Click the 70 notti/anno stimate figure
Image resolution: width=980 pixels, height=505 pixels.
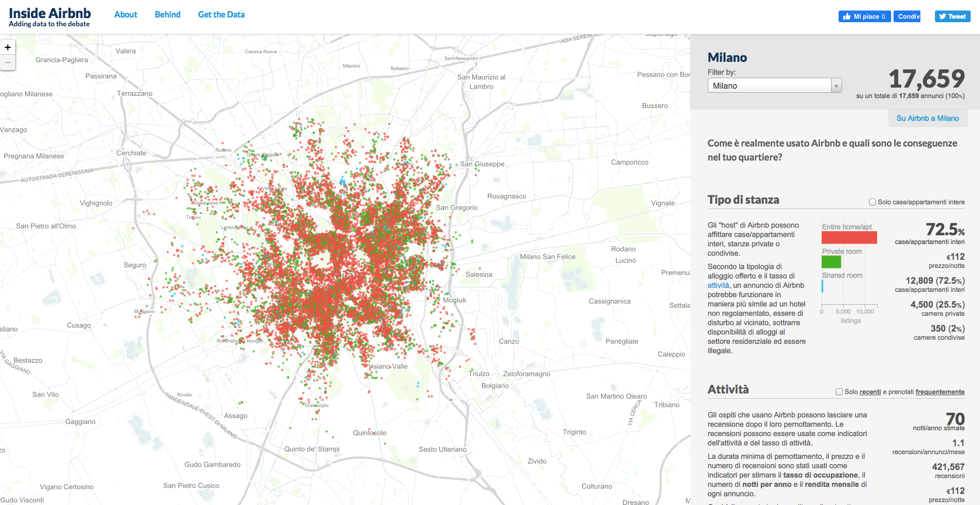tap(955, 419)
